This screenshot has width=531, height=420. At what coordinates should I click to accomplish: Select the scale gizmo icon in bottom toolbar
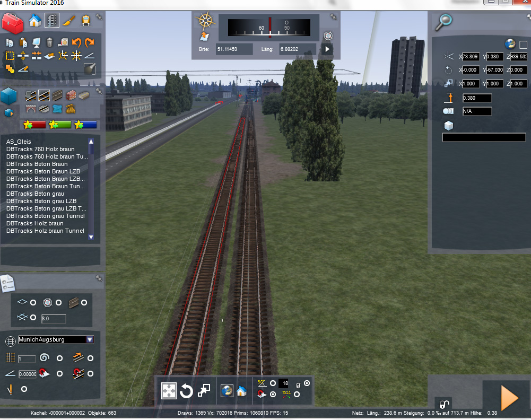tap(204, 390)
